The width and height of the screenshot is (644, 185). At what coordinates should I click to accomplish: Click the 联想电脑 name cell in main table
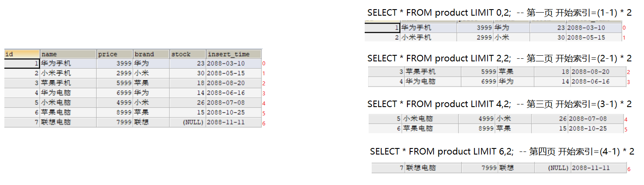[x=68, y=122]
